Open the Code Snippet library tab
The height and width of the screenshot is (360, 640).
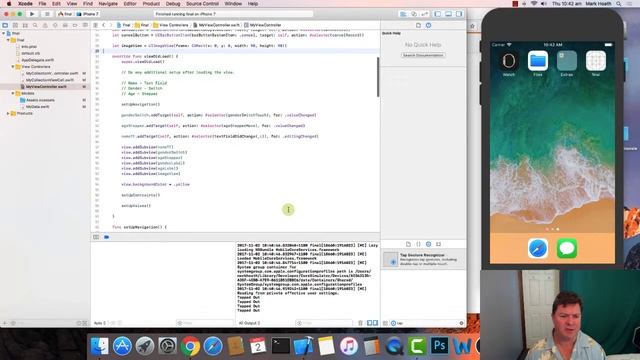click(418, 244)
